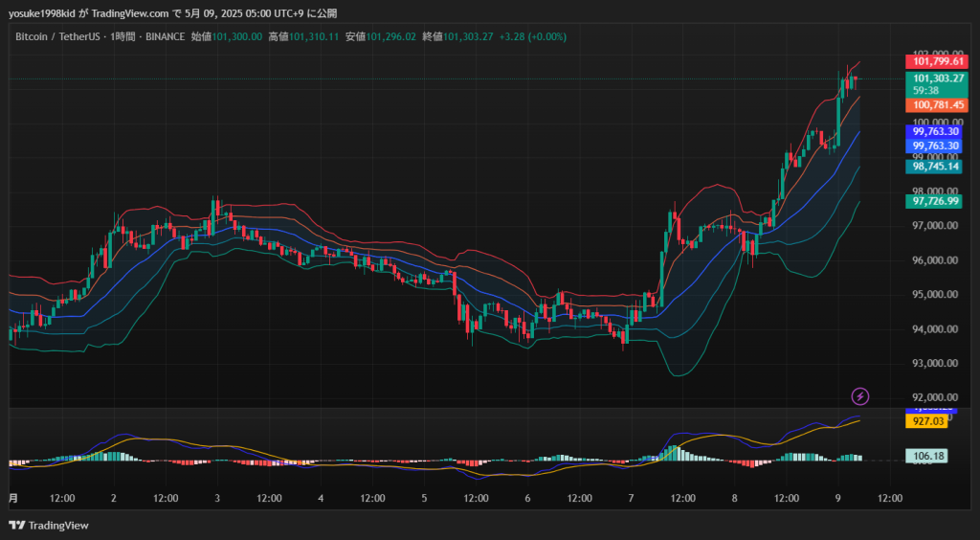Click the orange 100,781.45 price label
The height and width of the screenshot is (540, 980).
pos(936,105)
